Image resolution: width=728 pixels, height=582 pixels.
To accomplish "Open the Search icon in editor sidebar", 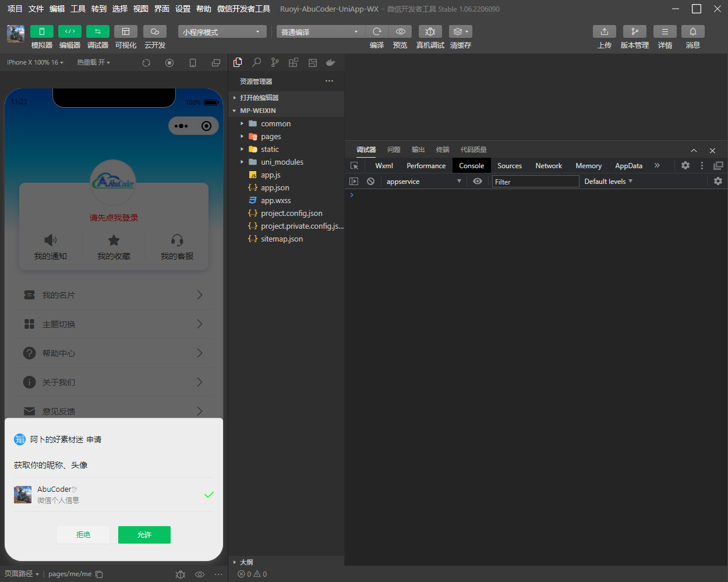I will click(x=256, y=62).
